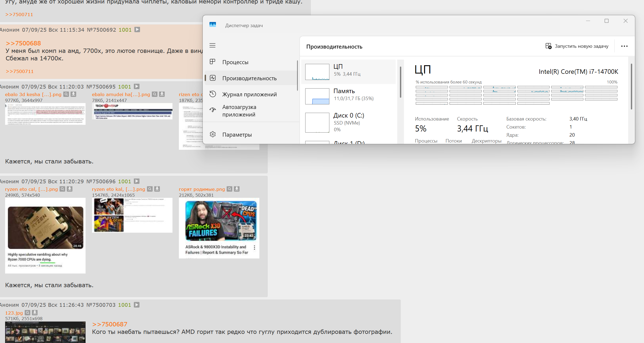Image resolution: width=644 pixels, height=343 pixels.
Task: Click the arrow icon on post №7500696
Action: coord(137,181)
